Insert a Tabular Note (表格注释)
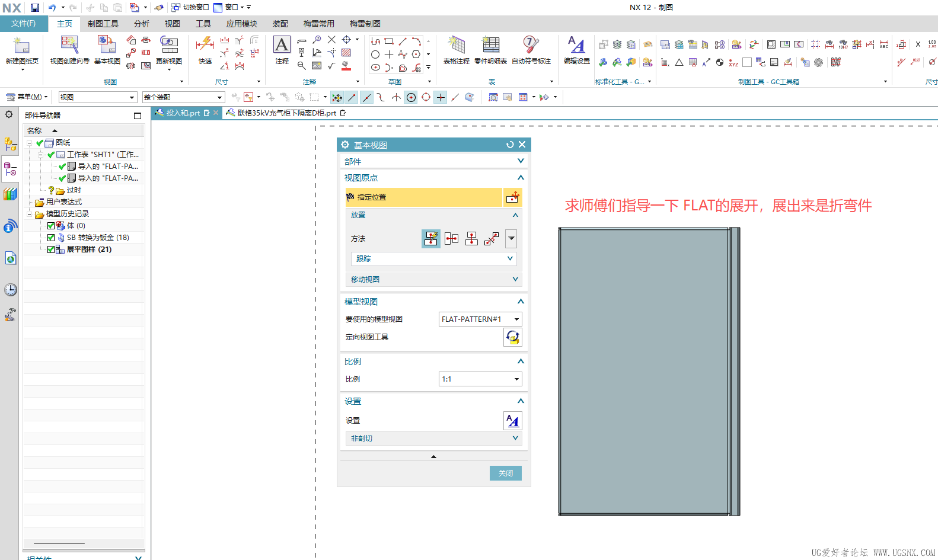The image size is (938, 560). click(x=456, y=45)
